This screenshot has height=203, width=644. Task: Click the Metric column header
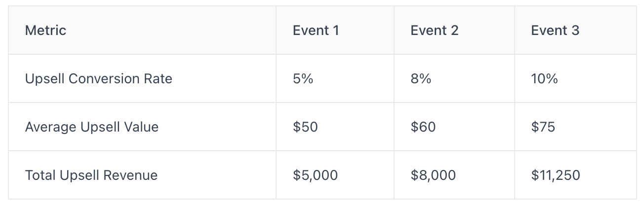click(45, 31)
